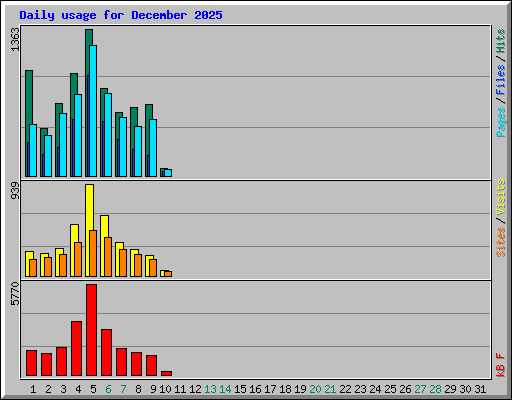This screenshot has width=512, height=400.
Task: Click green weekend day label 14
Action: click(225, 389)
